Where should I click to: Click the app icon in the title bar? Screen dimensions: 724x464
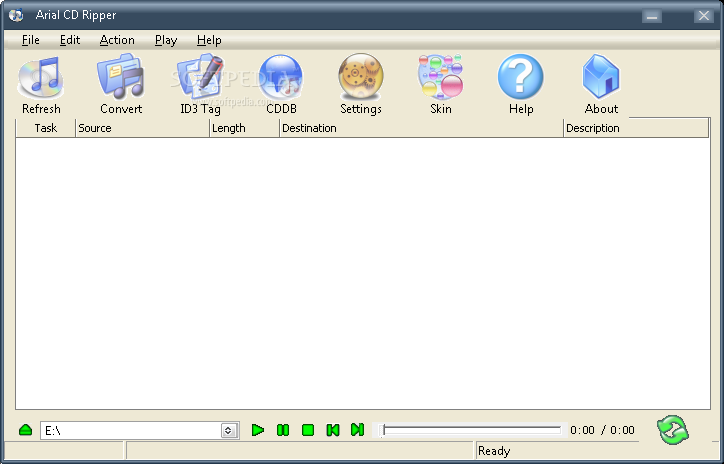click(16, 15)
